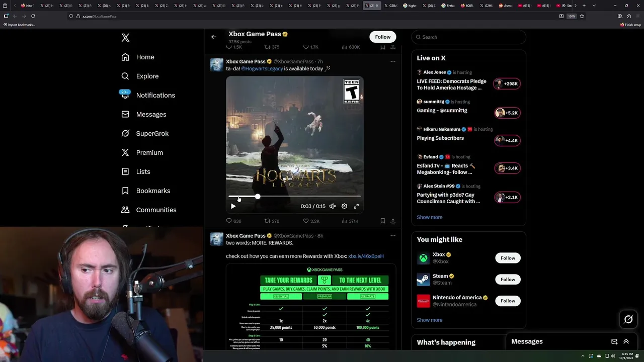Open the rewards table image

(x=311, y=307)
